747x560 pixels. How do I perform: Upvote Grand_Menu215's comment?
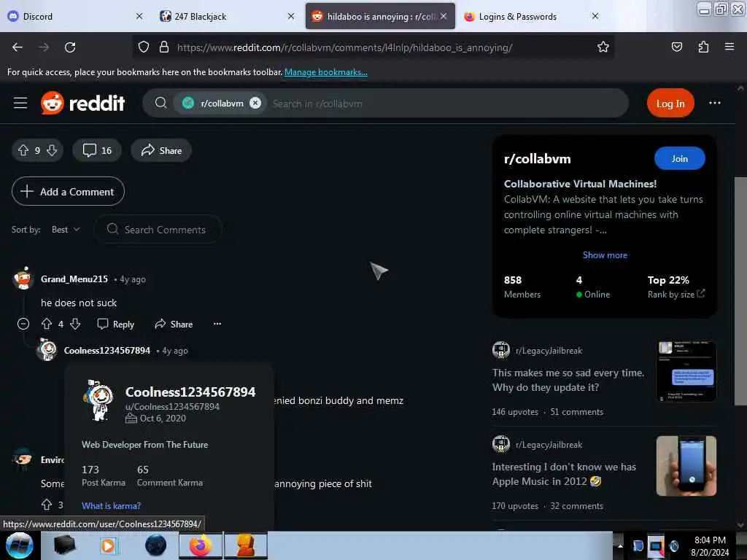(x=47, y=324)
